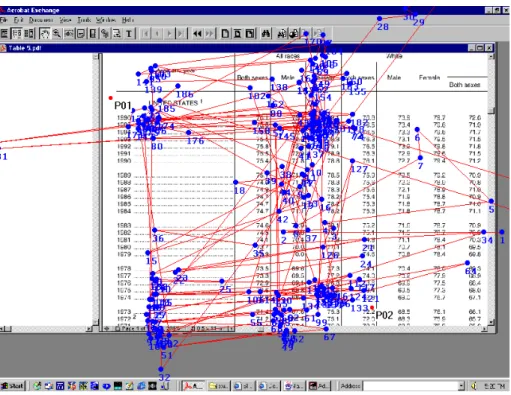Select Thumbnails and Page view button
The width and height of the screenshot is (511, 395).
(x=29, y=34)
